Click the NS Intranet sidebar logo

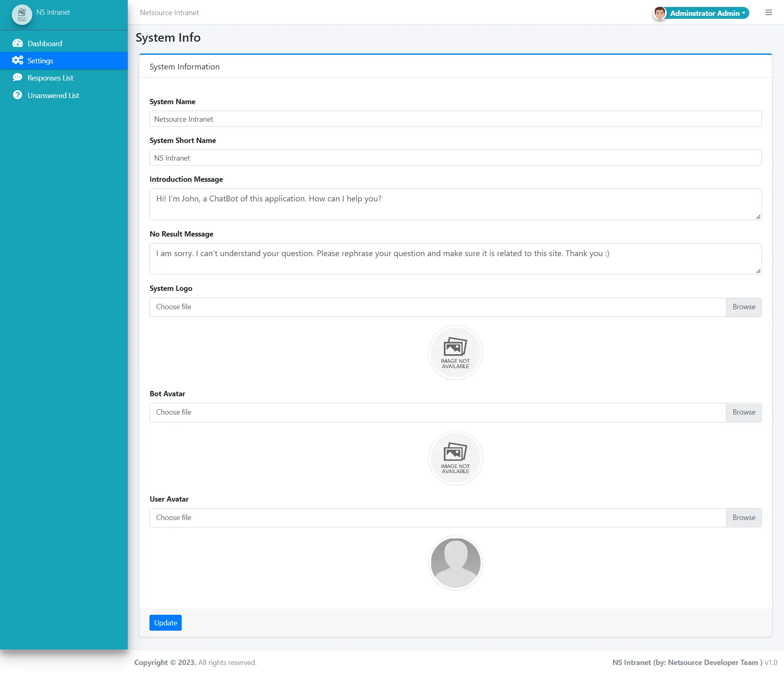(x=22, y=14)
